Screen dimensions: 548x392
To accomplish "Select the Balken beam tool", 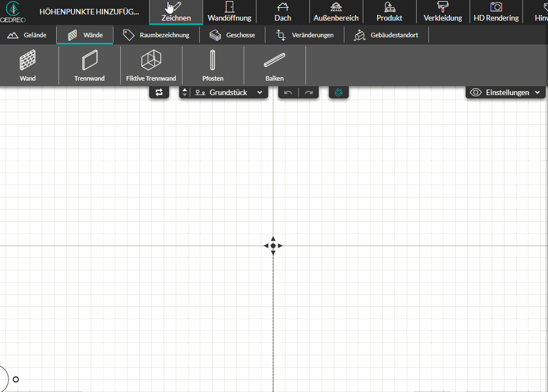I will [274, 66].
